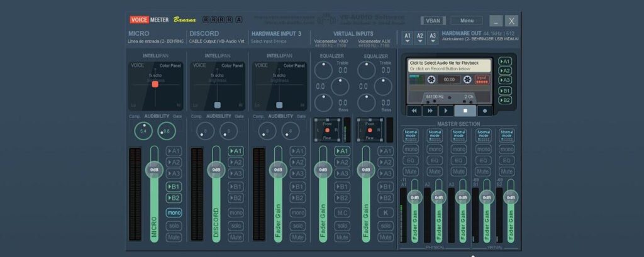Enable A1 routing on MICRO strip

click(174, 151)
